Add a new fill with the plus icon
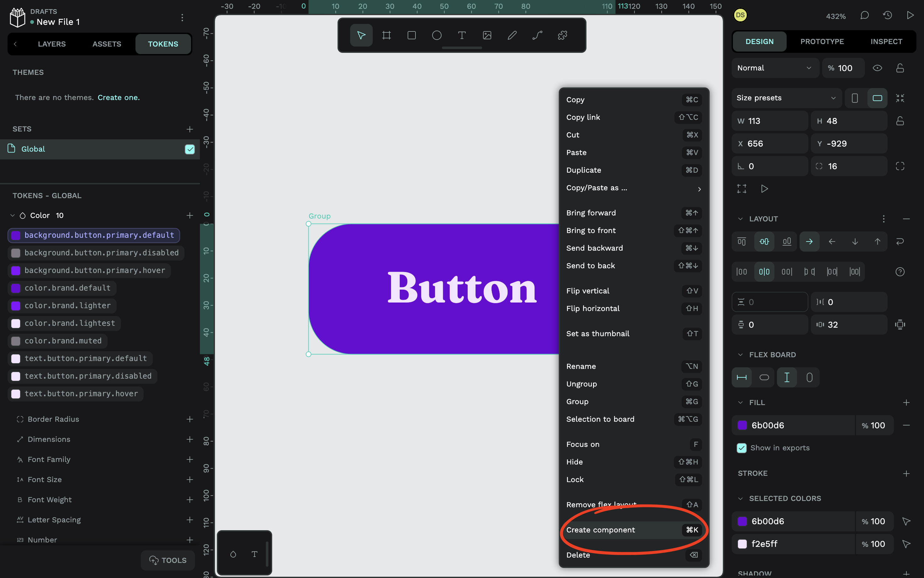This screenshot has width=924, height=578. [x=907, y=402]
